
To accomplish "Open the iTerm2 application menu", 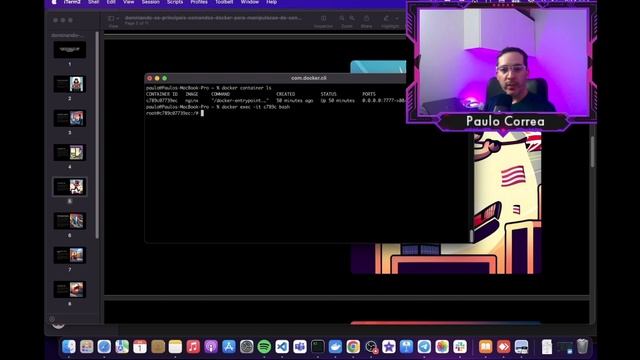I will tap(72, 2).
